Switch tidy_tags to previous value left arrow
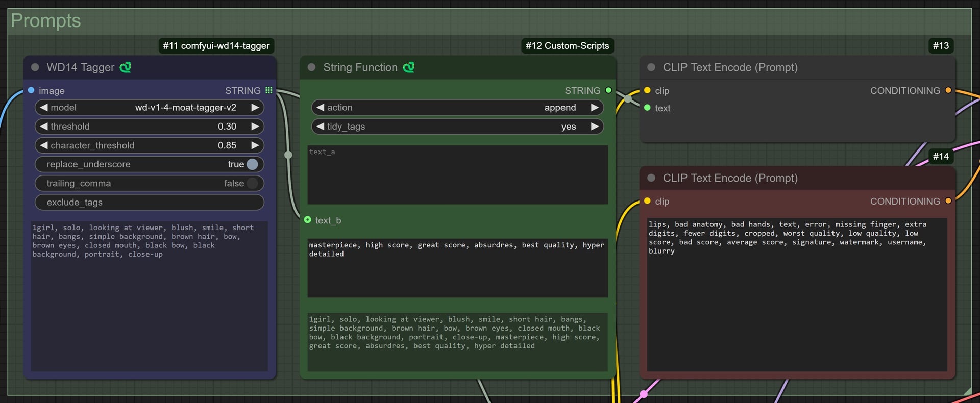Image resolution: width=980 pixels, height=403 pixels. (321, 127)
